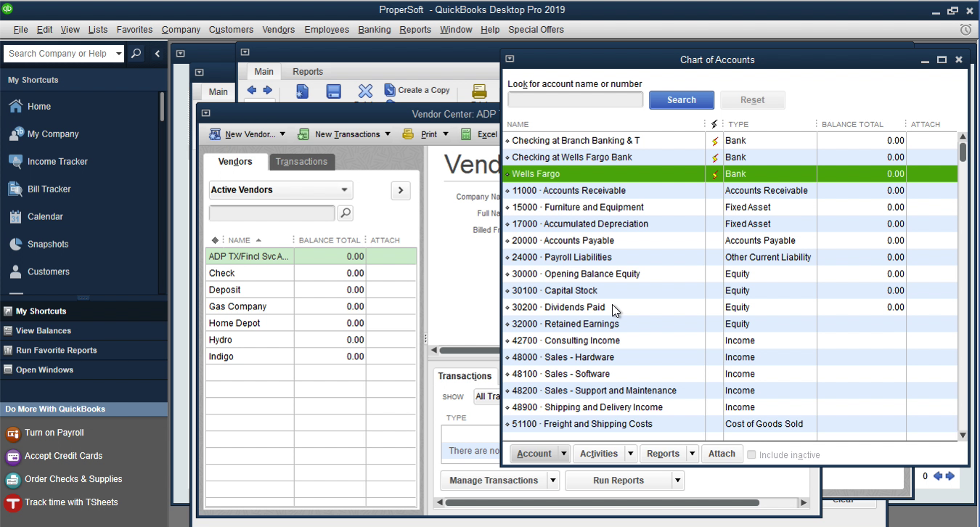Select Home Depot vendor row

[311, 323]
